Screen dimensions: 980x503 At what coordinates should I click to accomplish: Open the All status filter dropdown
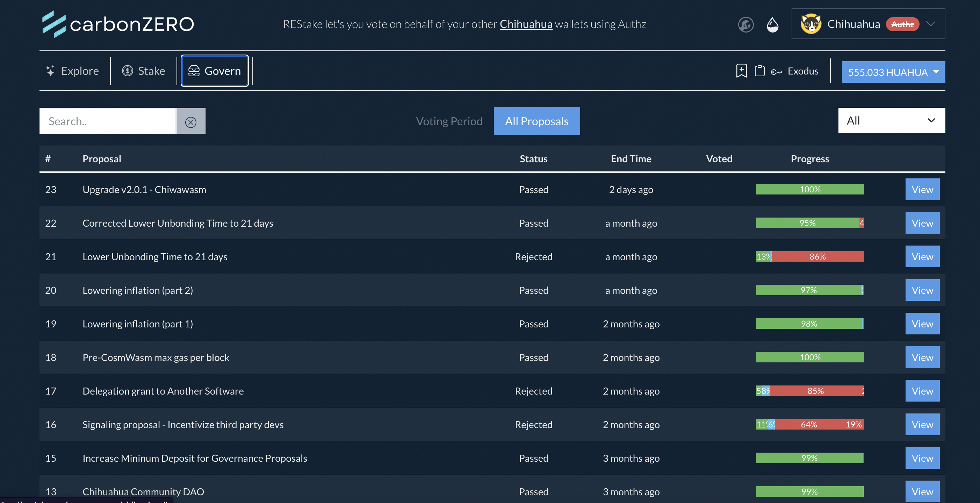click(x=891, y=121)
